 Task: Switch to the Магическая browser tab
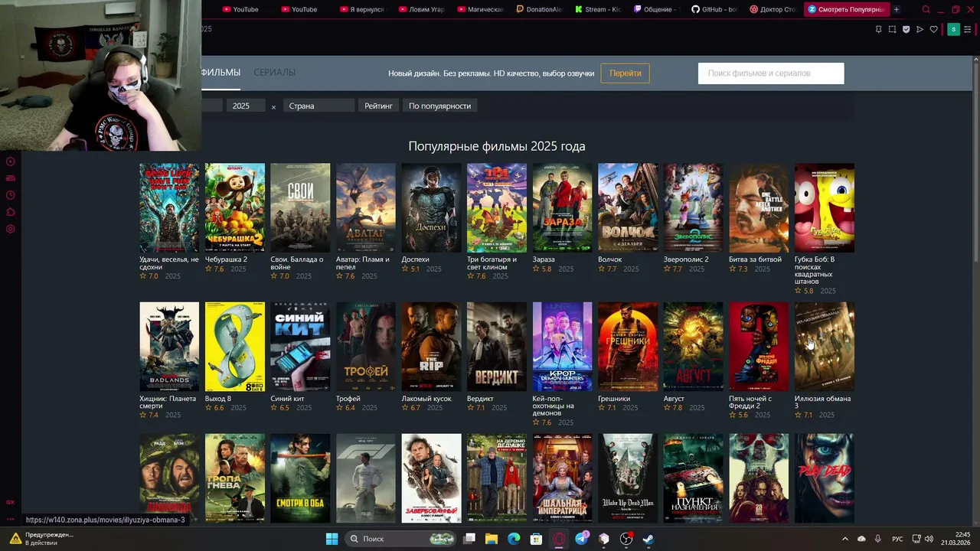tap(482, 9)
